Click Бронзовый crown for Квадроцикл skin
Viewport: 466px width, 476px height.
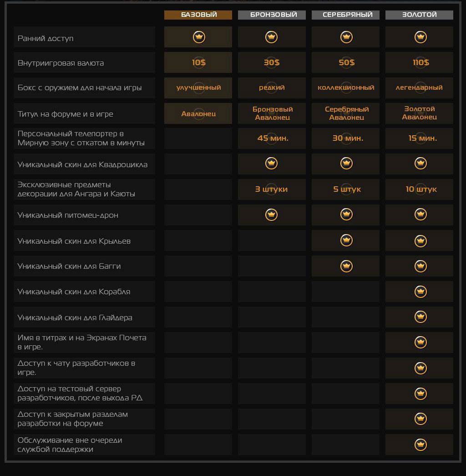(x=272, y=163)
